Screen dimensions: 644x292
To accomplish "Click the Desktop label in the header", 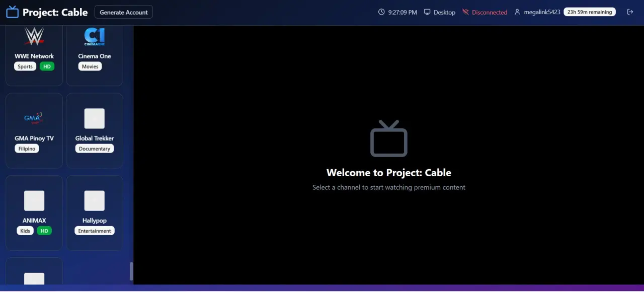I will [444, 12].
